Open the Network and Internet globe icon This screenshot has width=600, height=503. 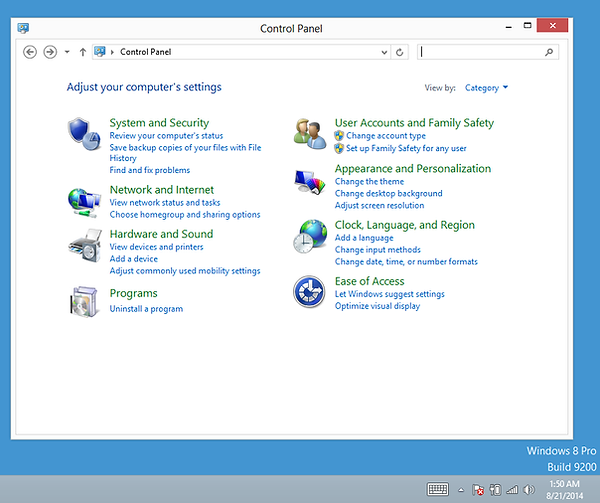pyautogui.click(x=84, y=203)
